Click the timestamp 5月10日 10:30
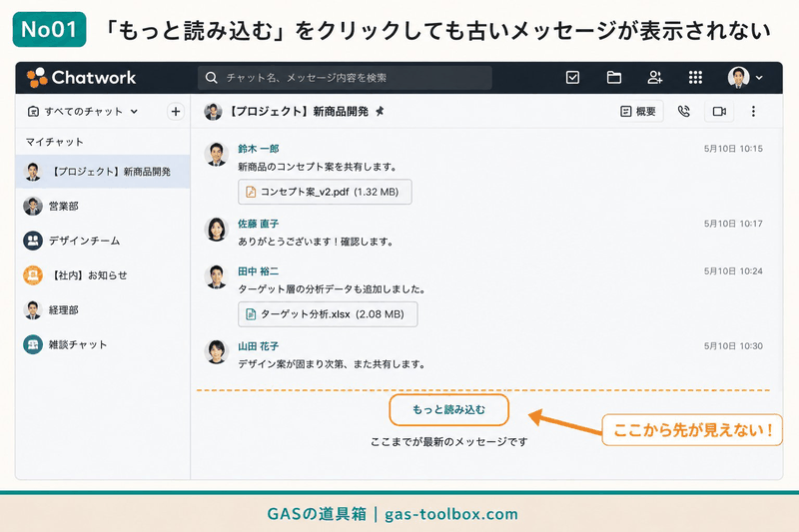This screenshot has height=532, width=799. pos(733,346)
